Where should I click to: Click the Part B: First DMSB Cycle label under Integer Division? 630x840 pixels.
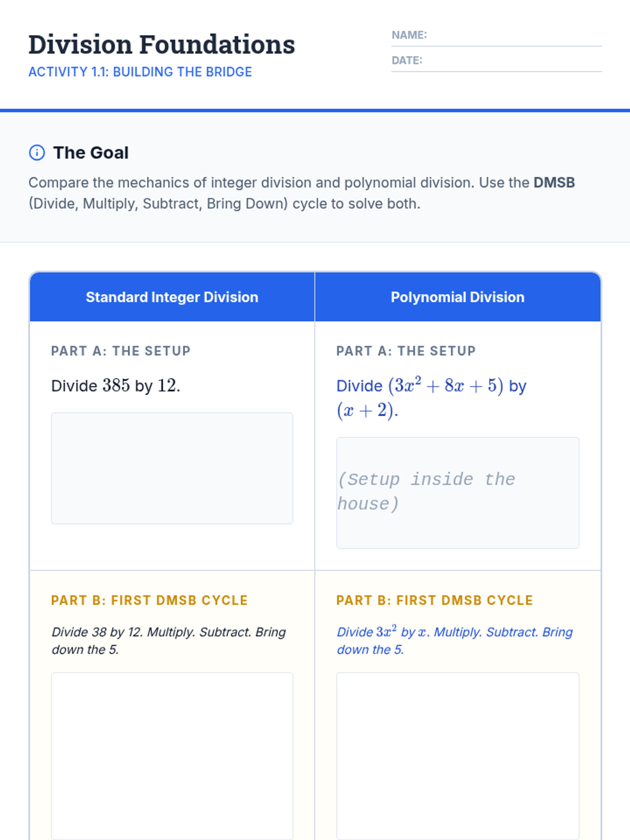pyautogui.click(x=149, y=600)
